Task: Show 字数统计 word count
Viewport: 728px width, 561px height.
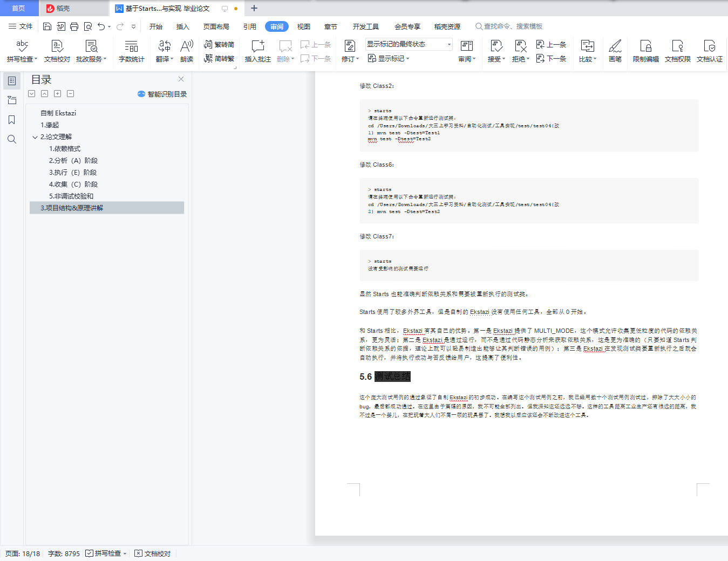Action: click(x=131, y=51)
